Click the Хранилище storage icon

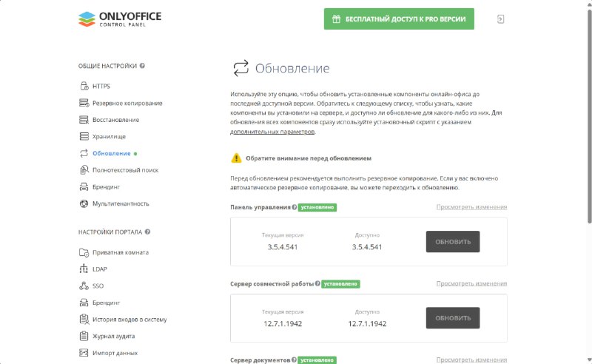coord(84,136)
